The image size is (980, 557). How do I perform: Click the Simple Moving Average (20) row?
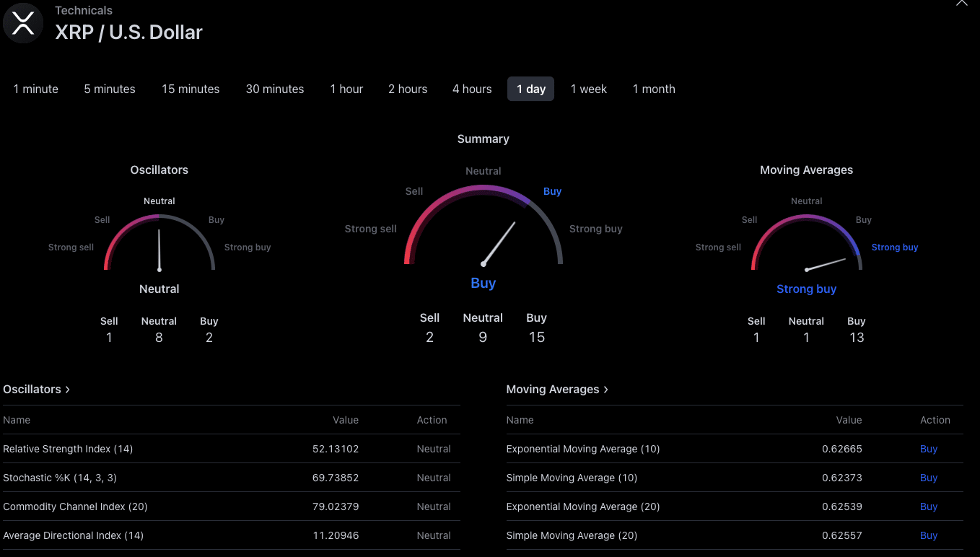735,535
